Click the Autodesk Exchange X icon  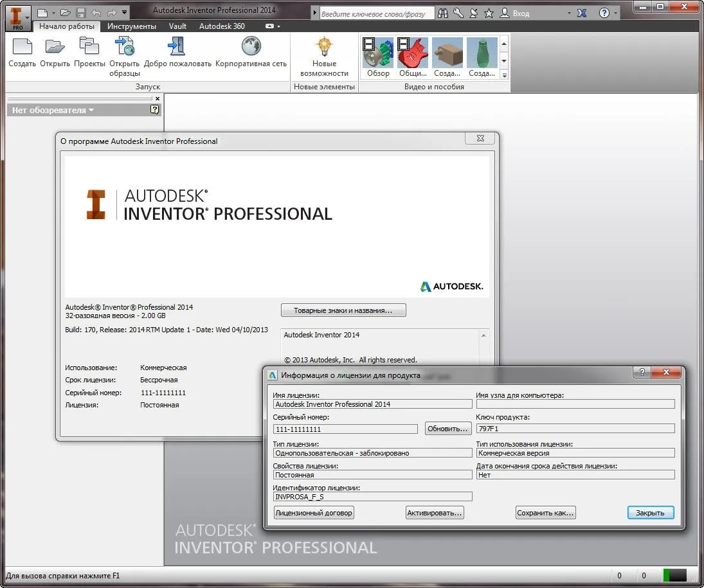tap(582, 13)
